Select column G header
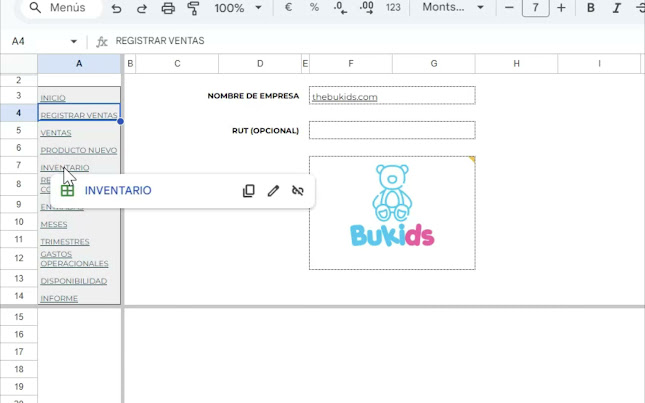 click(434, 64)
